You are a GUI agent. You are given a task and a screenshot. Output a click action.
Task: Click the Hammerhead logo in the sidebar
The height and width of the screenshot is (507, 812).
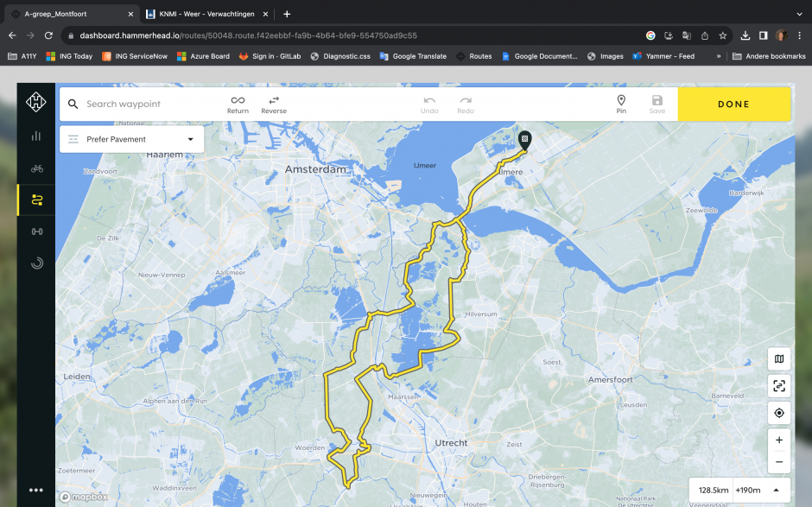(x=36, y=103)
